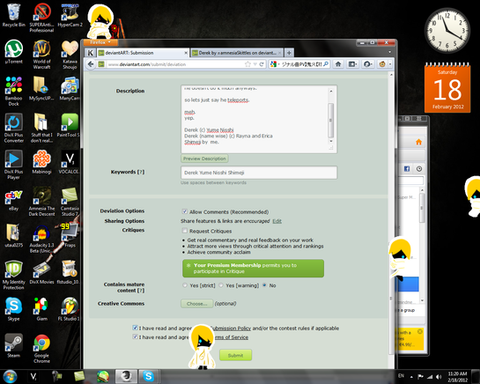This screenshot has width=480, height=384.
Task: Open the Windows Start menu orb
Action: click(x=10, y=377)
